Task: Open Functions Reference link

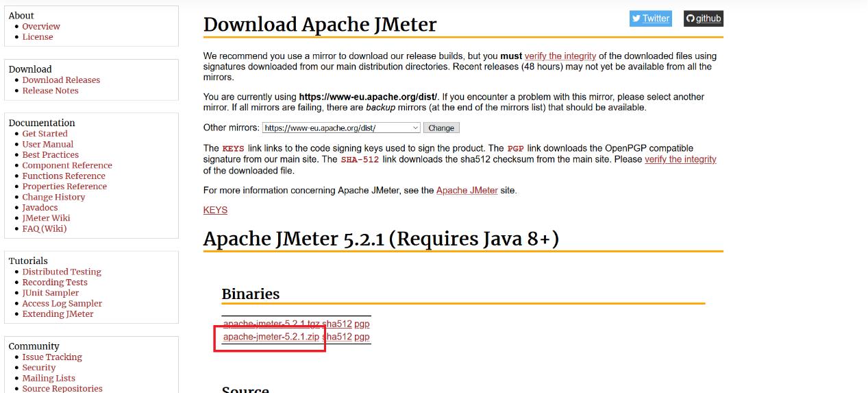Action: pos(64,176)
